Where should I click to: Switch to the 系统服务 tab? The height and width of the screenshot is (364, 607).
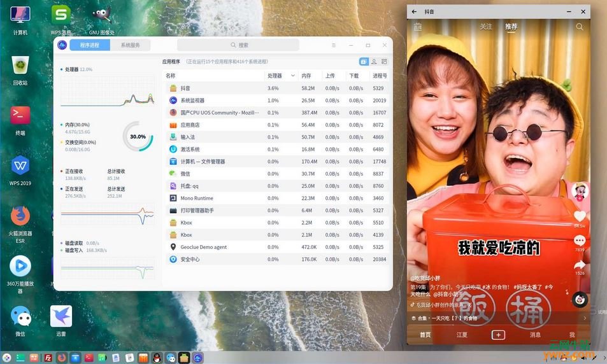130,45
